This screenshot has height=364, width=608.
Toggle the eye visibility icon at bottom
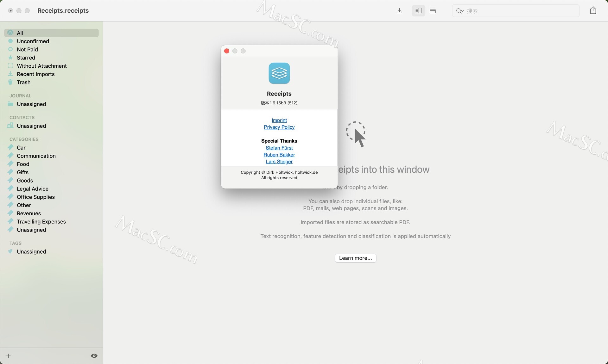[x=94, y=355]
